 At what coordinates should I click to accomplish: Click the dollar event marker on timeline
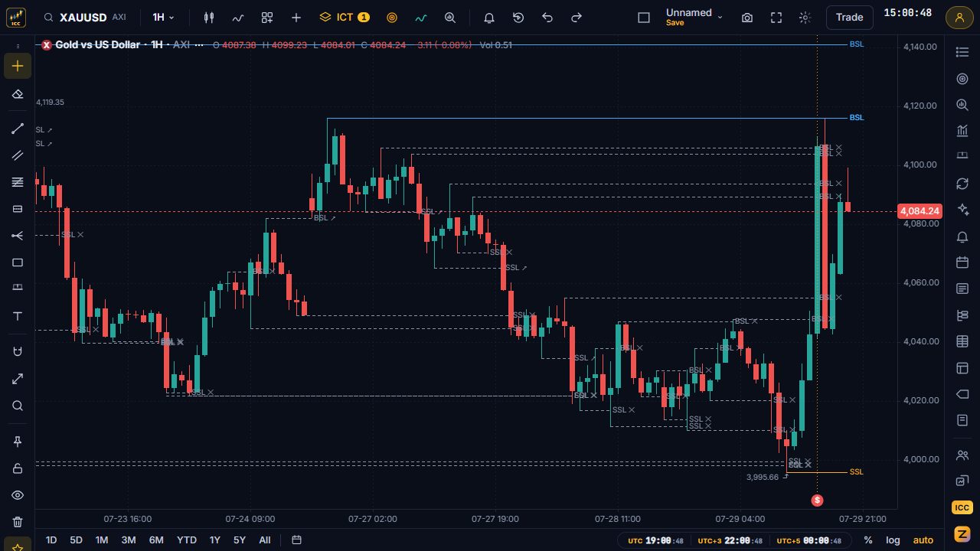click(818, 500)
